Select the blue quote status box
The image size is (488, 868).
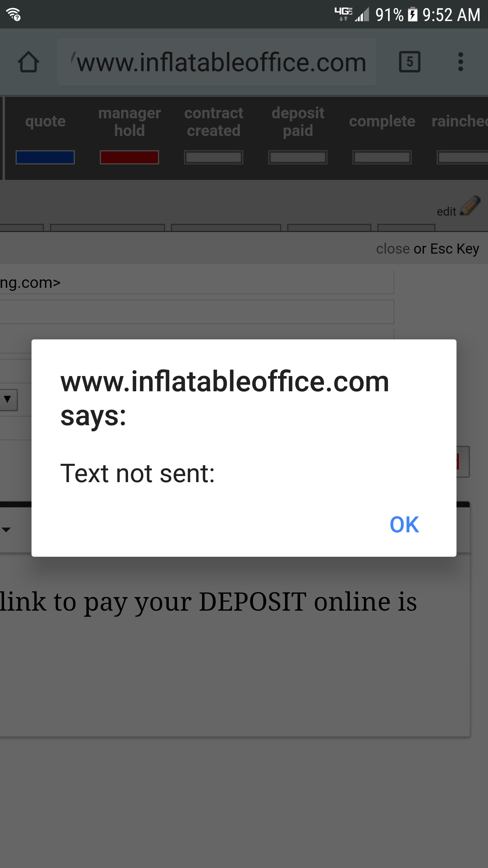point(45,157)
